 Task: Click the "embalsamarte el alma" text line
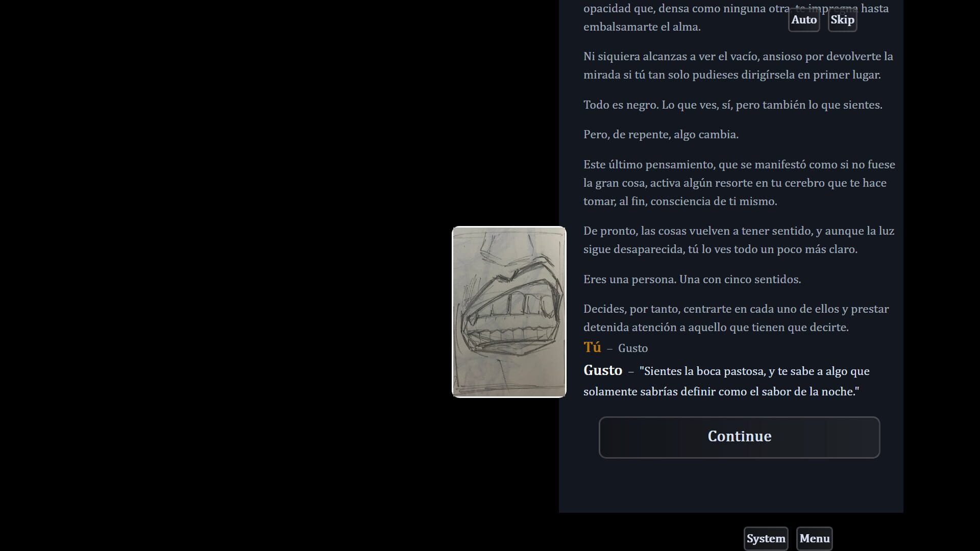642,27
